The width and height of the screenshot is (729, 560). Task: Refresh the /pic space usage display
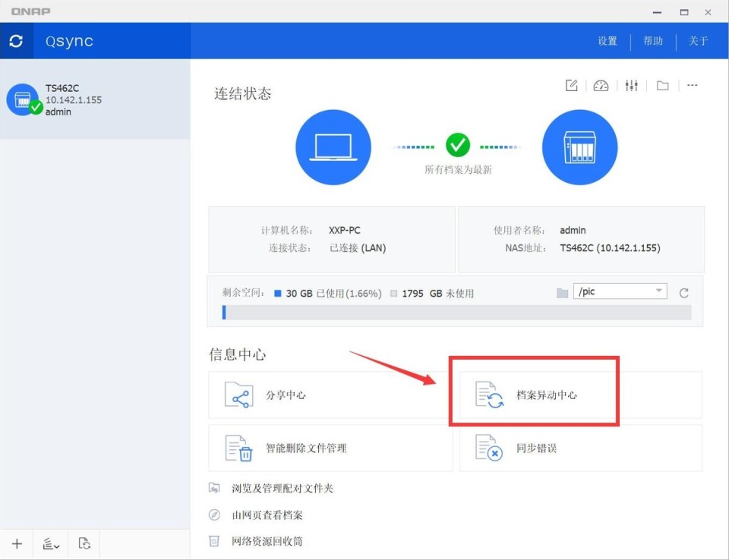pos(684,291)
